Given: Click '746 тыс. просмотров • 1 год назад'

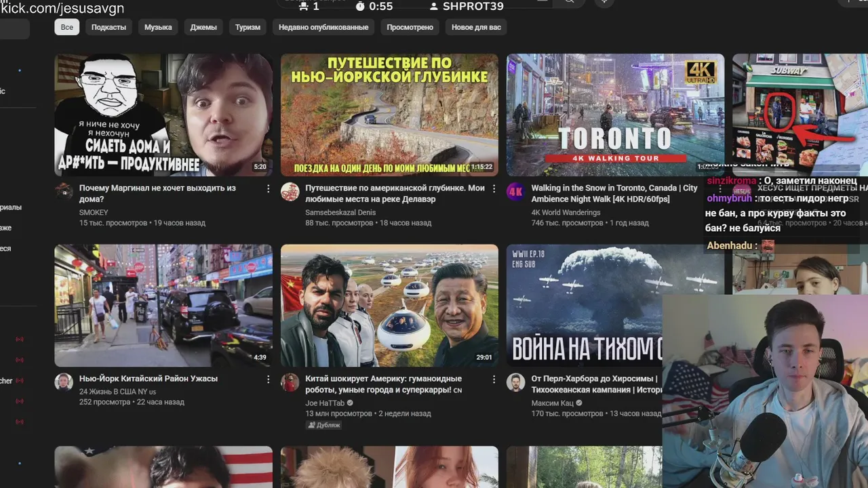Looking at the screenshot, I should click(590, 223).
